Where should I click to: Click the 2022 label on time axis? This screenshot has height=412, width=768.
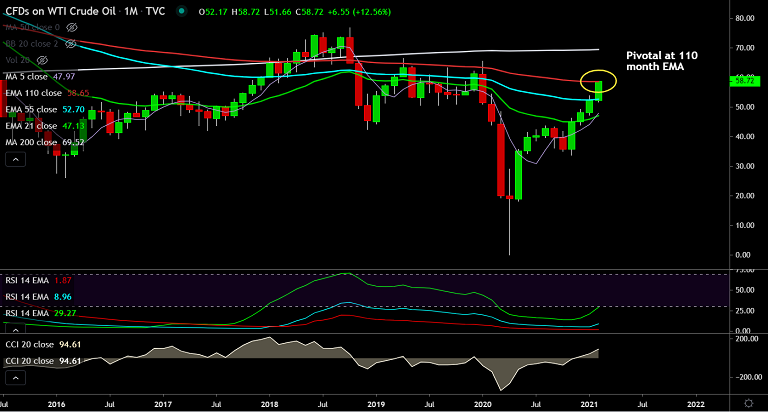click(x=696, y=405)
